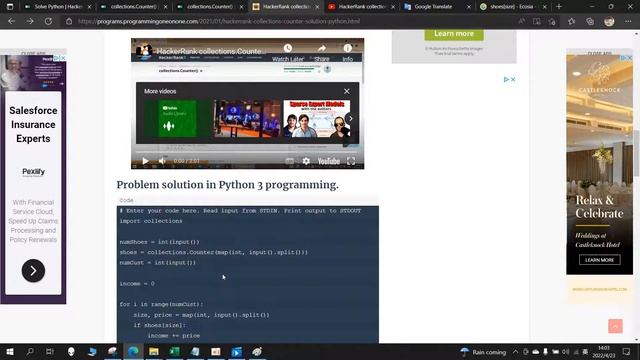This screenshot has height=360, width=640.
Task: Close the Google Translate tab
Action: (469, 7)
